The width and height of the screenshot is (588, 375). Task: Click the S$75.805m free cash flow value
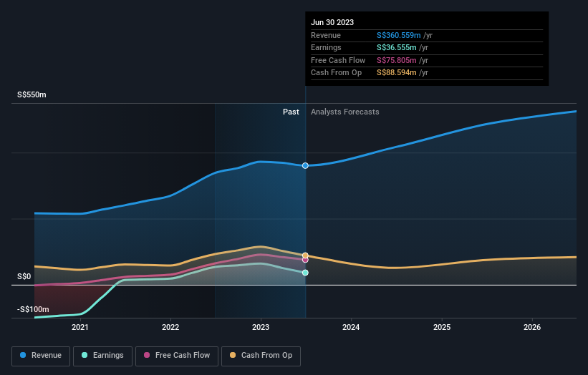click(396, 60)
